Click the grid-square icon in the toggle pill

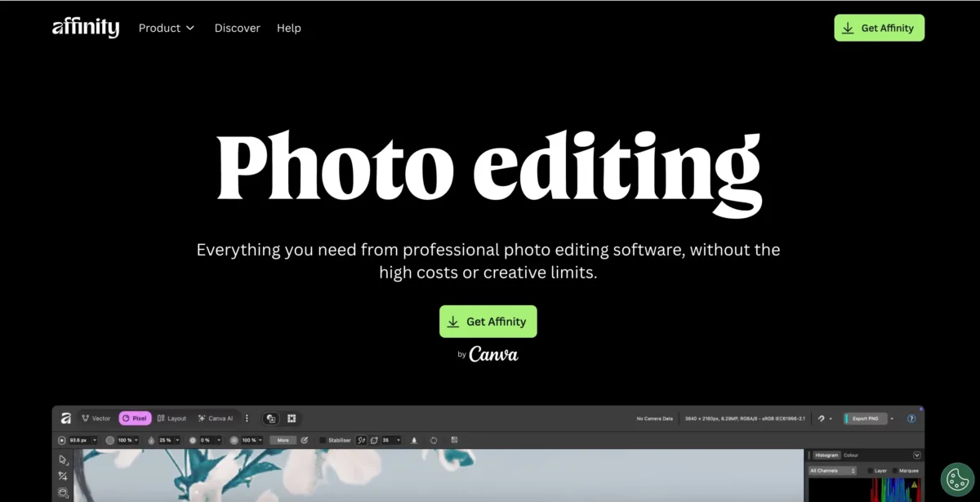pyautogui.click(x=292, y=419)
